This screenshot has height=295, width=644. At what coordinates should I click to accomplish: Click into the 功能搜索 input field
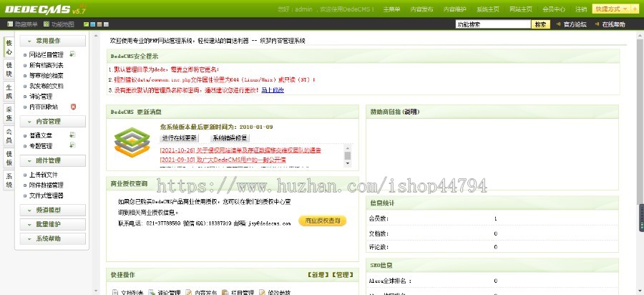coord(493,24)
